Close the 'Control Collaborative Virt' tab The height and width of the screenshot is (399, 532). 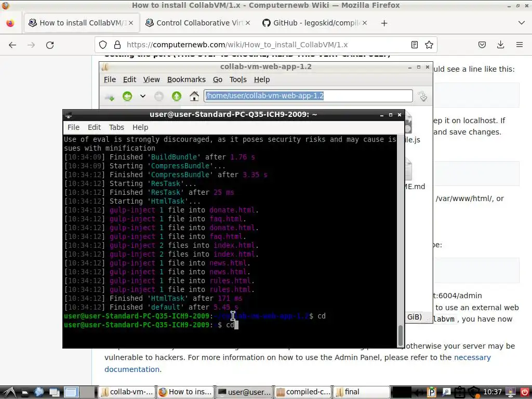pos(248,23)
